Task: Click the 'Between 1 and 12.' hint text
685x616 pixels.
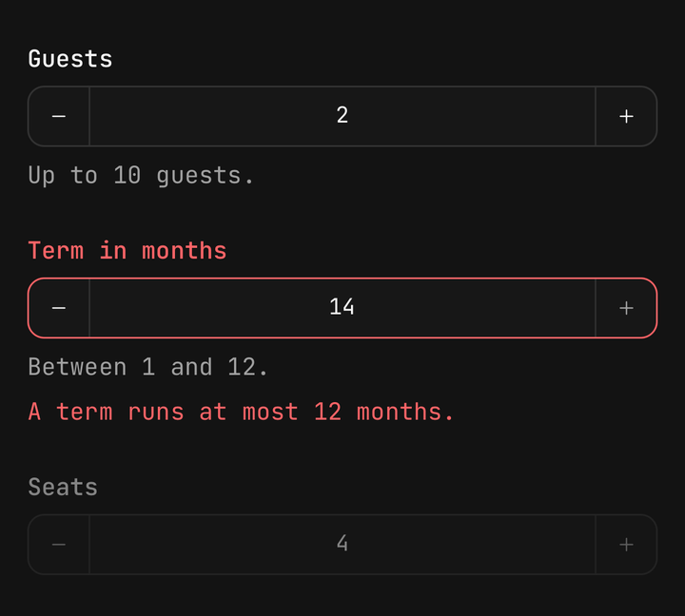Action: point(148,367)
